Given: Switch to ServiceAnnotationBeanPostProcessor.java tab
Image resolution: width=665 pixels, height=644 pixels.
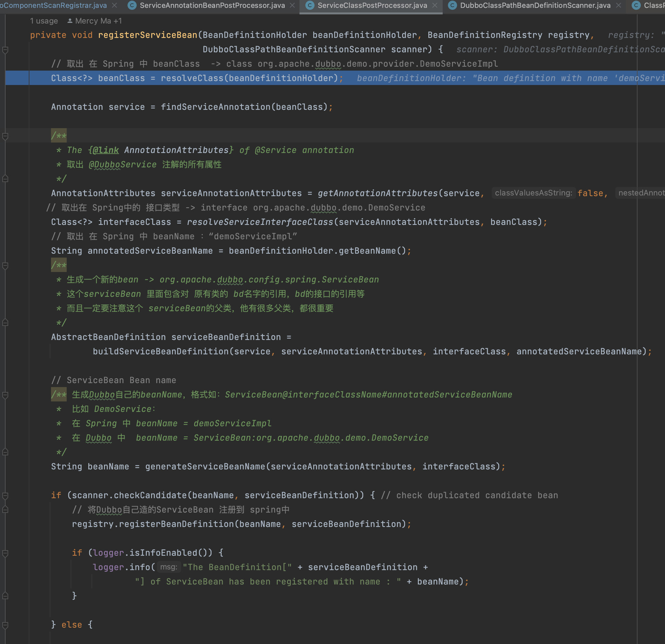Looking at the screenshot, I should pos(212,6).
